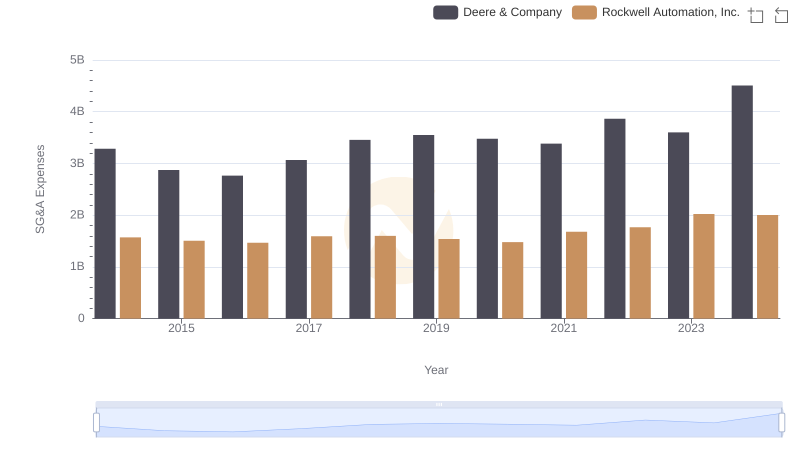Click the 2015 x-axis label
The width and height of the screenshot is (800, 461).
(x=181, y=328)
